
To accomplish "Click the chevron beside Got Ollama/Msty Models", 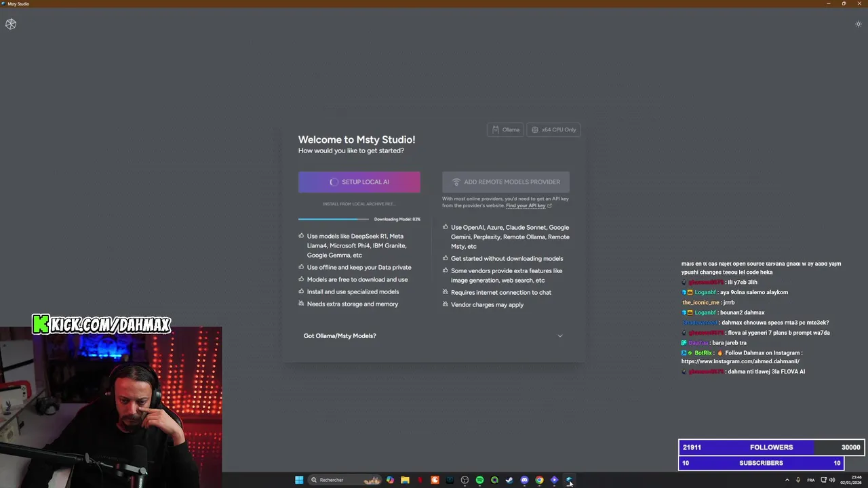I will pyautogui.click(x=559, y=335).
